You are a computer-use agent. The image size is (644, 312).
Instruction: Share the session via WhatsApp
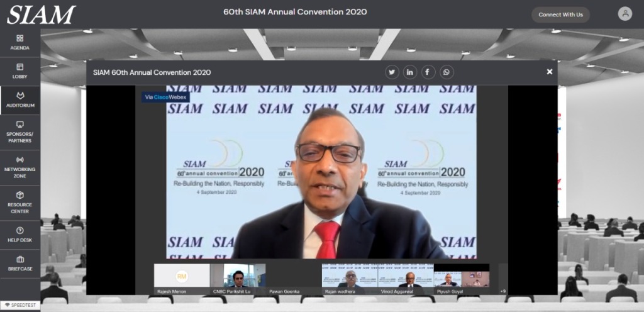pyautogui.click(x=447, y=72)
